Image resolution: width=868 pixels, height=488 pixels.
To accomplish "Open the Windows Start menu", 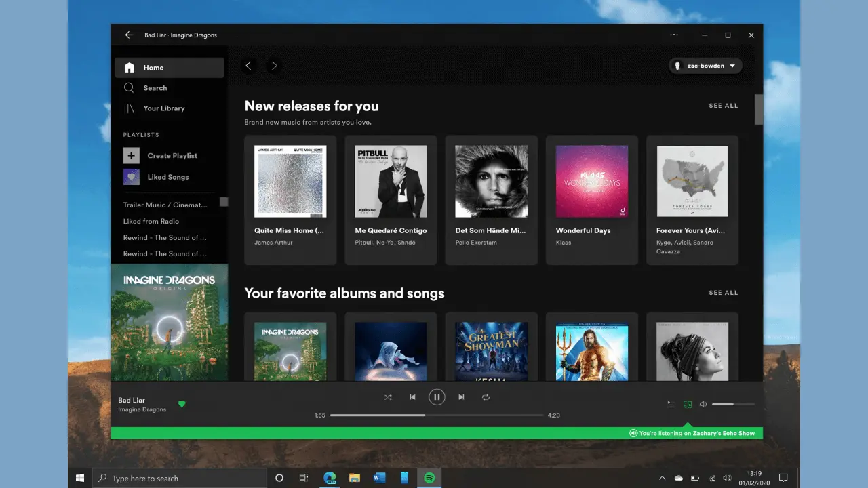I will [80, 478].
